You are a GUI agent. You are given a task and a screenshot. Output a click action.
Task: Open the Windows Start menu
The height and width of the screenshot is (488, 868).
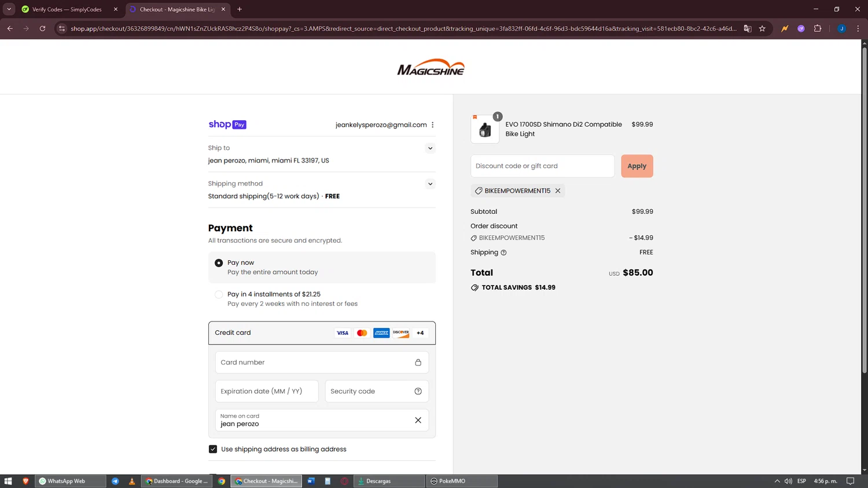pos(8,481)
